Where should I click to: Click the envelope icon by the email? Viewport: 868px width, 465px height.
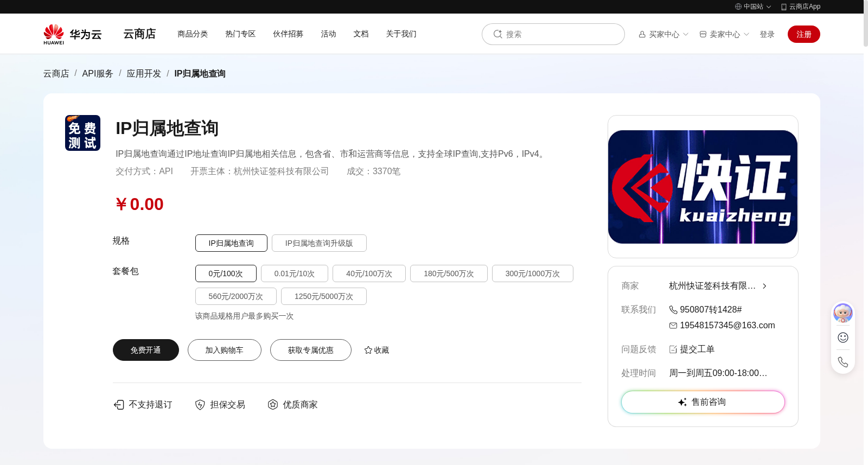point(673,326)
